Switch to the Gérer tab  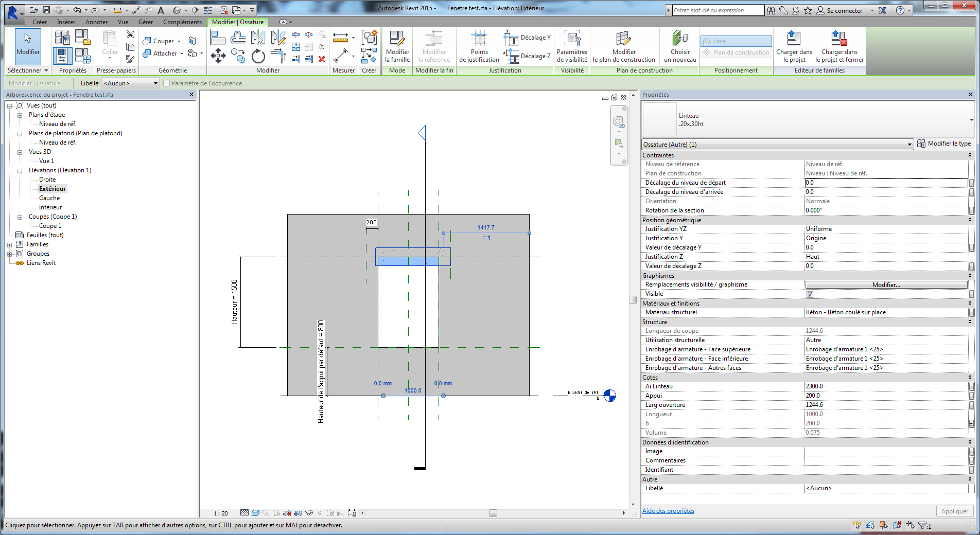(x=145, y=22)
